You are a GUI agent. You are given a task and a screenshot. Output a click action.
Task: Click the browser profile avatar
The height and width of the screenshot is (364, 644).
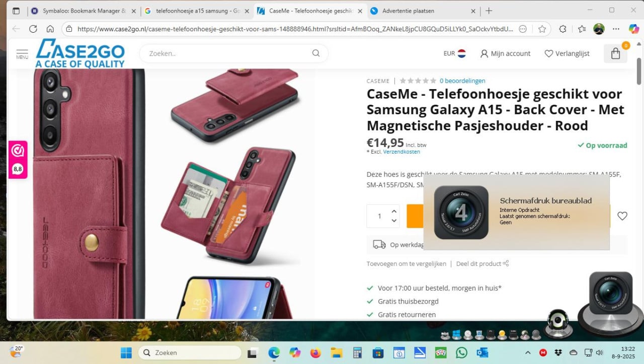pos(599,29)
